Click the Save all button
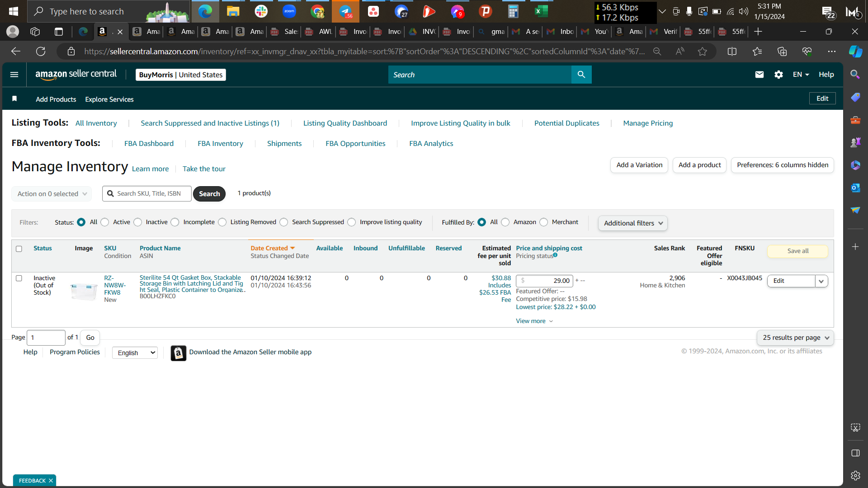The image size is (868, 488). 798,251
